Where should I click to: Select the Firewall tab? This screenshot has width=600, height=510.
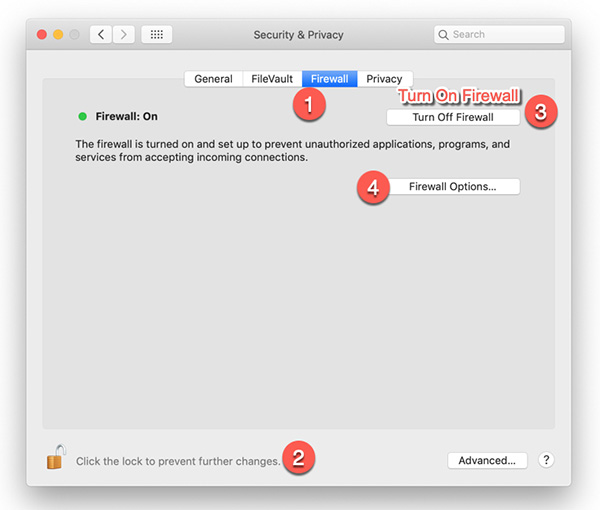pyautogui.click(x=329, y=79)
